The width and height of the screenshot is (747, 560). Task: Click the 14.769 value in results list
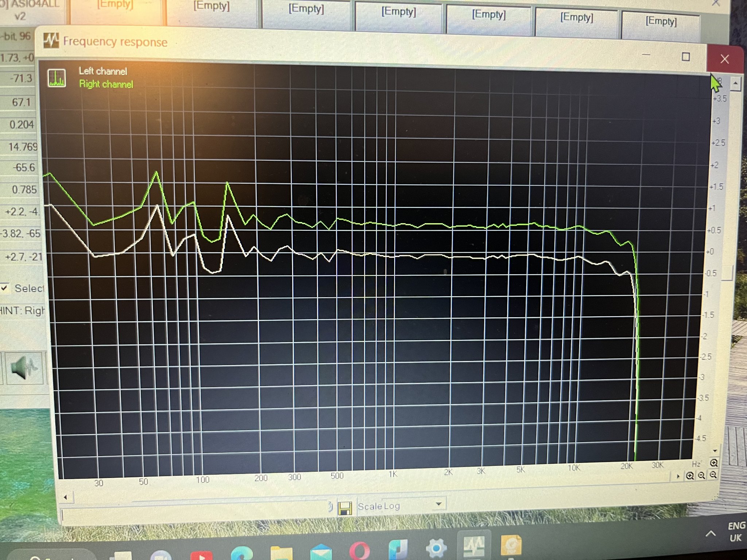point(23,147)
